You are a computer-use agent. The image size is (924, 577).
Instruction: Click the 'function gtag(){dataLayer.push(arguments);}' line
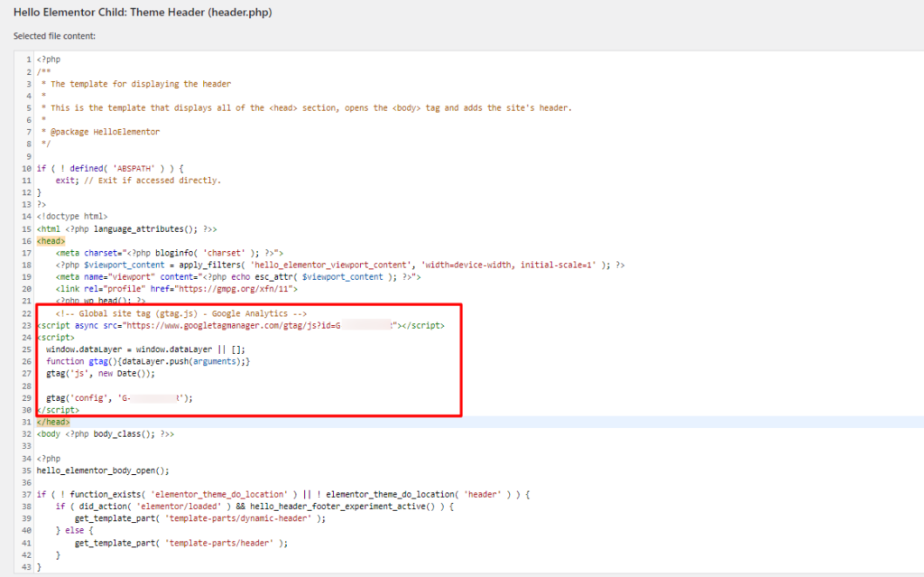coord(148,362)
